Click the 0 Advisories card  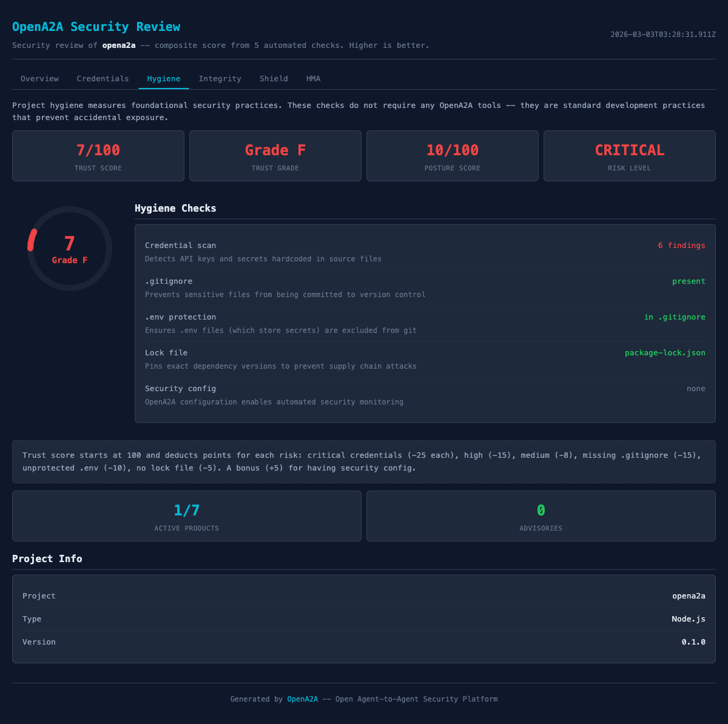[540, 516]
